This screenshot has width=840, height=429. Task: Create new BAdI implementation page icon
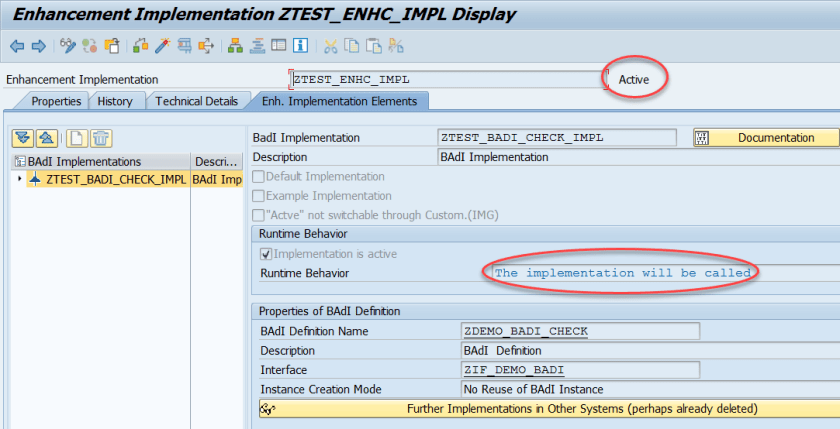coord(77,138)
